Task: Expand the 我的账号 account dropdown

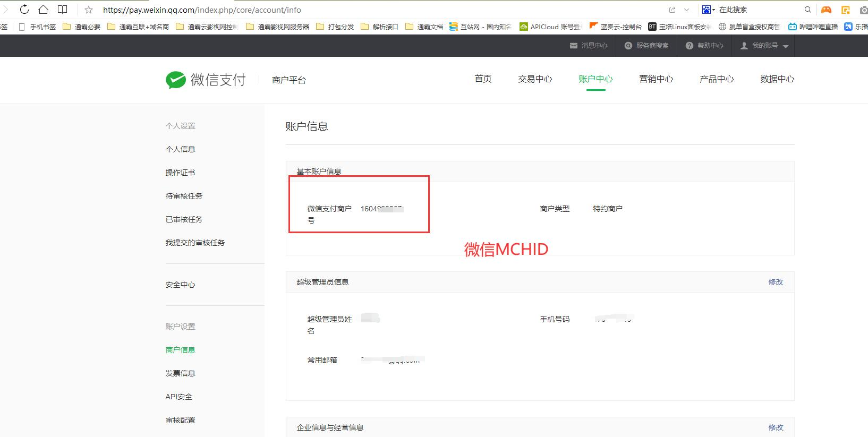Action: click(x=764, y=46)
